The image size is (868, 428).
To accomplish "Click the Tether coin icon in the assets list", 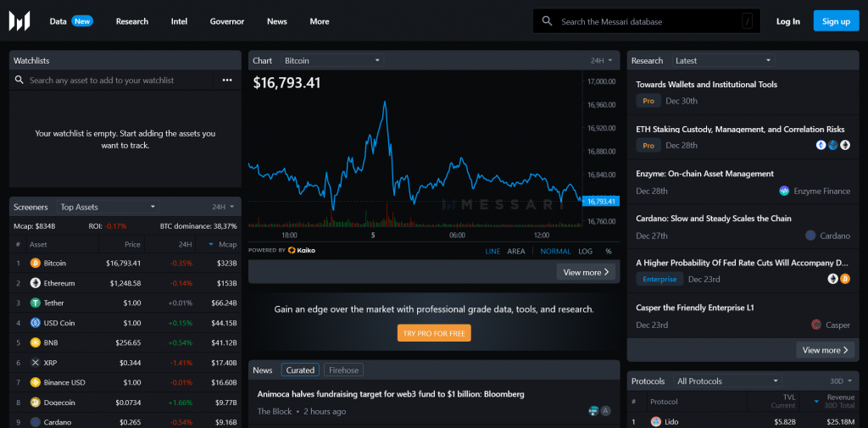I will click(36, 303).
